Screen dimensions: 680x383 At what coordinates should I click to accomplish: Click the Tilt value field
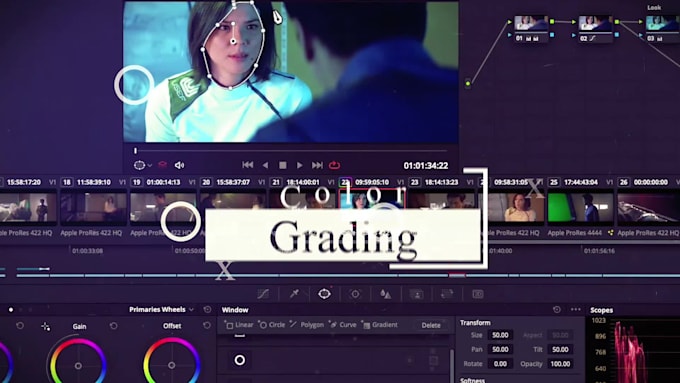point(560,349)
